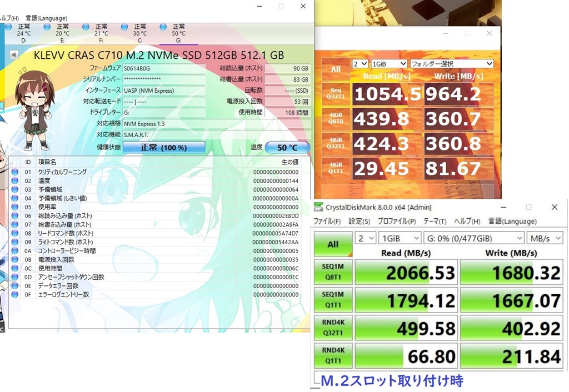Click status dot for アンセーフシャットダウン回数 row

click(x=15, y=277)
